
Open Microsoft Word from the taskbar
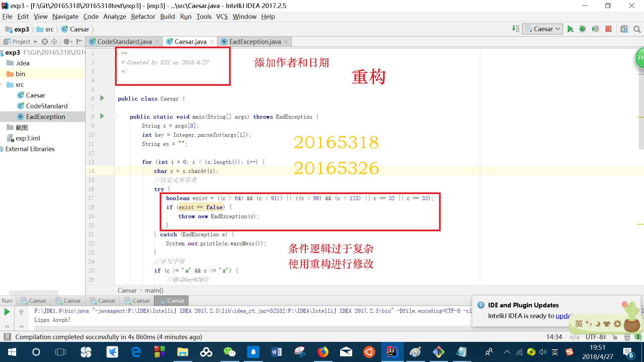tap(276, 352)
